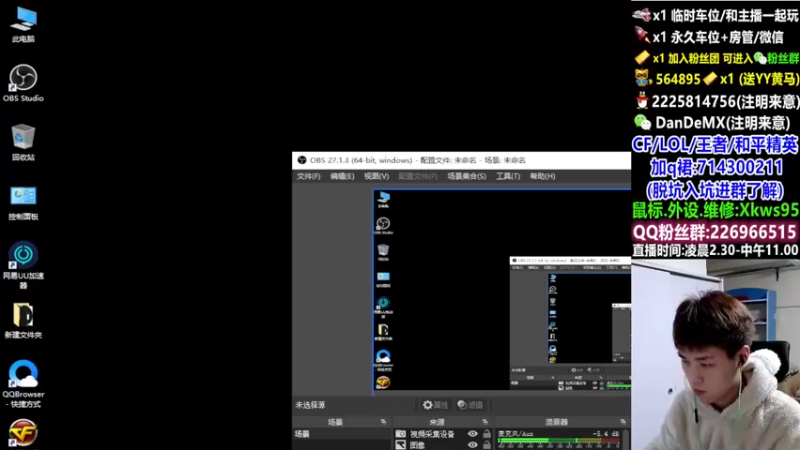Select the 回收站 recycle bin icon
This screenshot has width=800, height=450.
tap(23, 142)
